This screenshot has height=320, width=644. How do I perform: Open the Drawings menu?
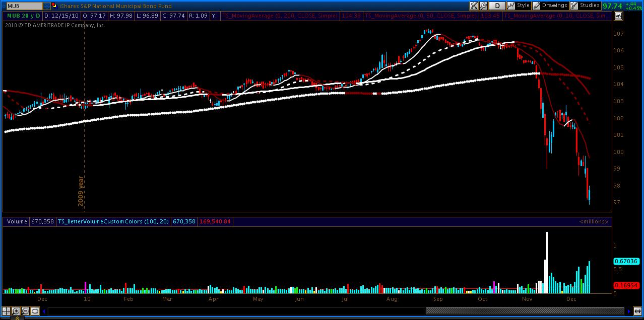[x=550, y=6]
